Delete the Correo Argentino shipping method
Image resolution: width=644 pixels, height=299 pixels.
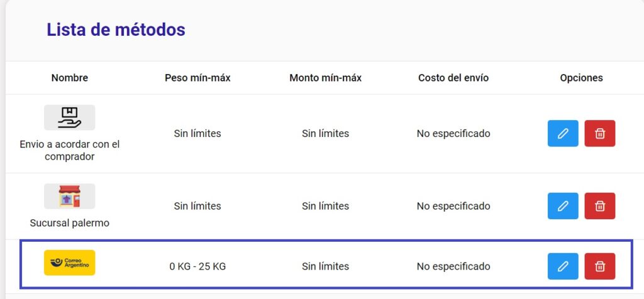[x=599, y=266]
